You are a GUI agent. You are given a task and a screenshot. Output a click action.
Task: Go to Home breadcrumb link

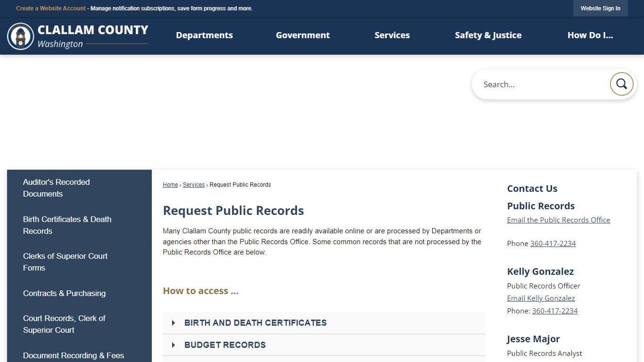[x=170, y=185]
